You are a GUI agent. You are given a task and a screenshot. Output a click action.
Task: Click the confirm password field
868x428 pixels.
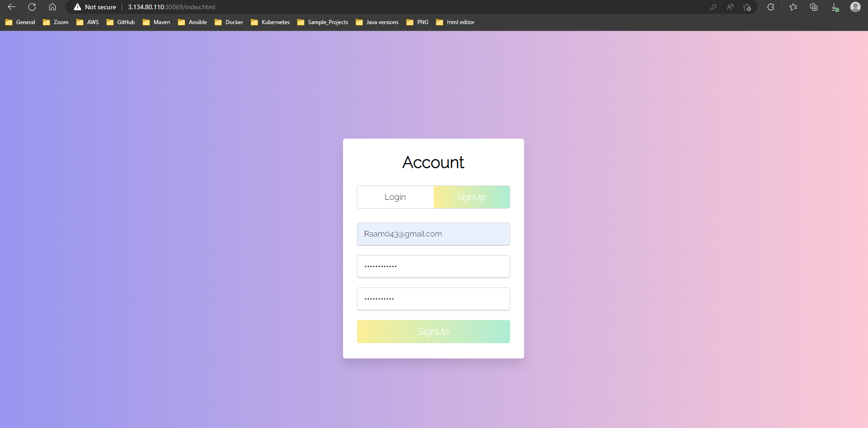click(x=433, y=299)
